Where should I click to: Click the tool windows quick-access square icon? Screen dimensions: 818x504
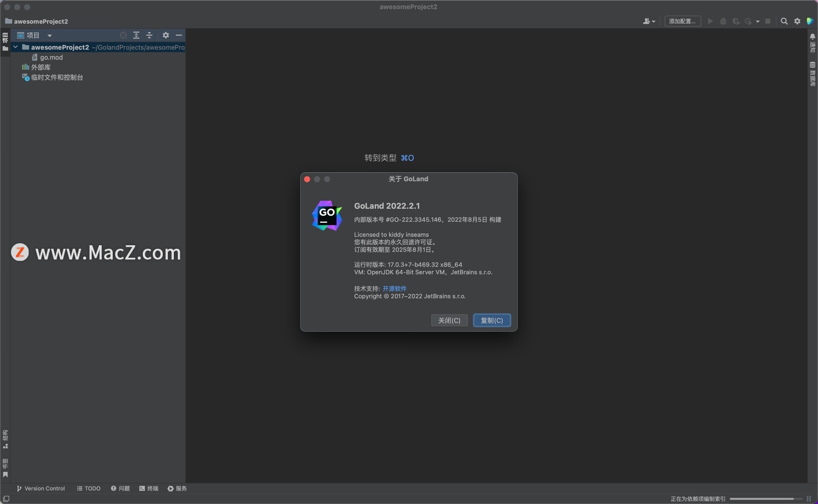(6, 498)
